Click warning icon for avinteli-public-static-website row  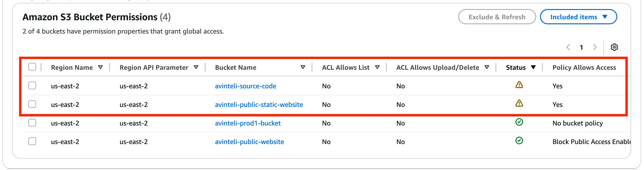[519, 104]
